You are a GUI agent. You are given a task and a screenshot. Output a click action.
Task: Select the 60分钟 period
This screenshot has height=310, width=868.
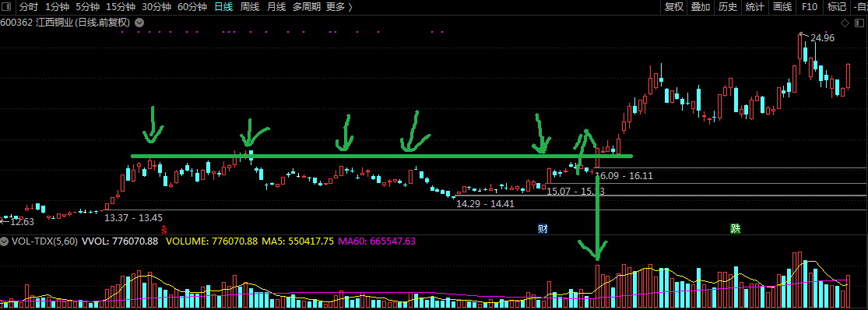click(x=192, y=7)
